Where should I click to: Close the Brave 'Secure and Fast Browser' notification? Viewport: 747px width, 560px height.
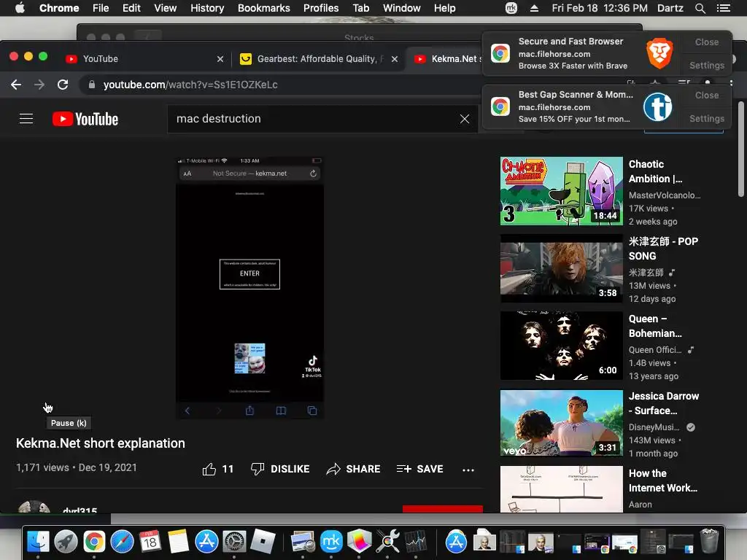[706, 42]
